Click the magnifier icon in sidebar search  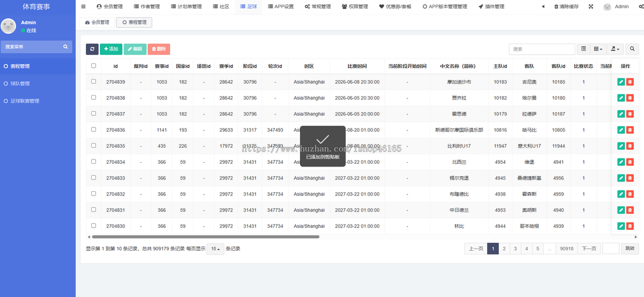point(66,47)
